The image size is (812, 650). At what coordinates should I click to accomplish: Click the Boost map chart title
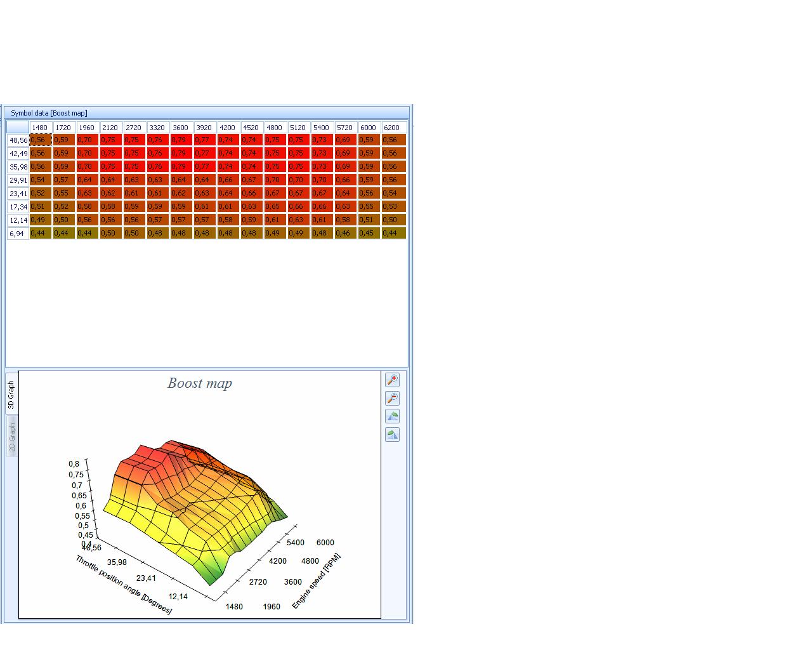pos(200,383)
